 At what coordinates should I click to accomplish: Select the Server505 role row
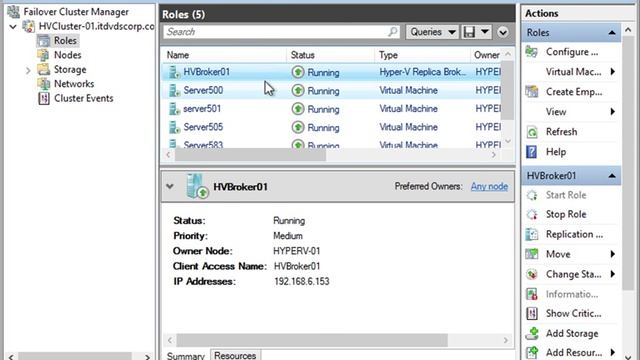[331, 127]
